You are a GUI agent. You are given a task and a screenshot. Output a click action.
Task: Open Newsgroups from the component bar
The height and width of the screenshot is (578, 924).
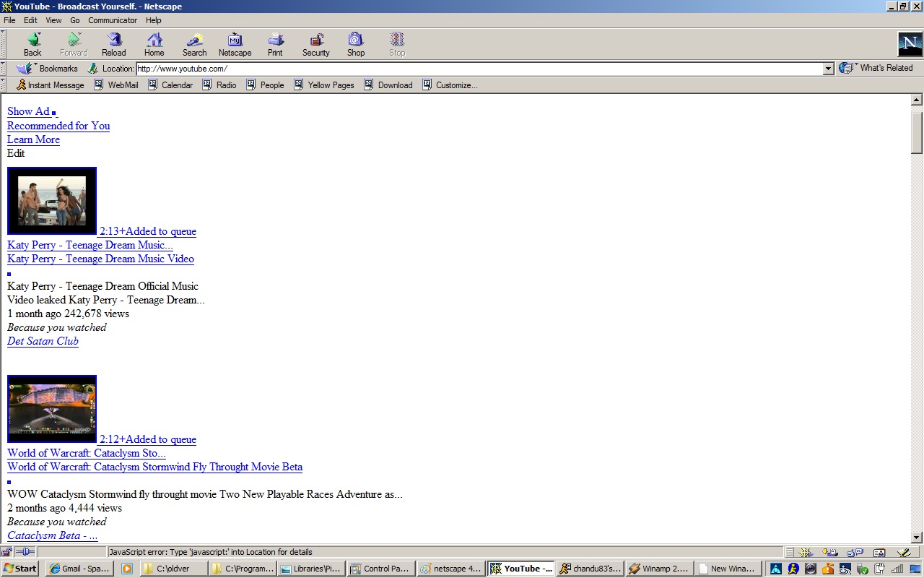pos(855,553)
